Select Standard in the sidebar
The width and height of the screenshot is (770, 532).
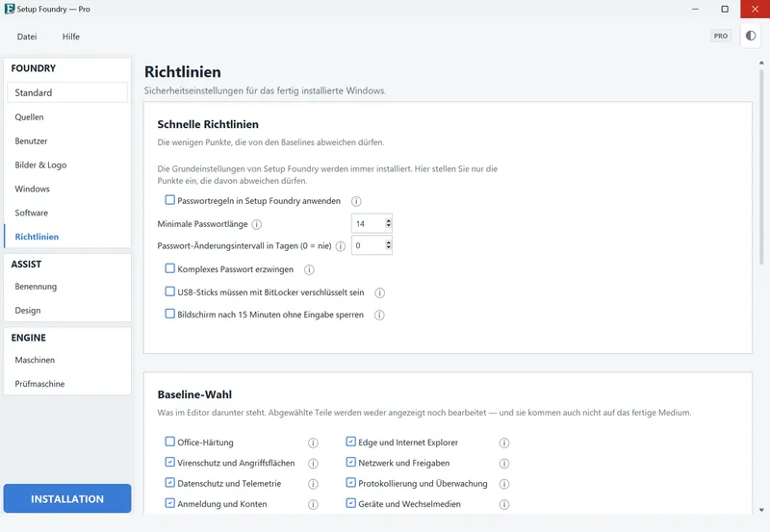pos(67,92)
